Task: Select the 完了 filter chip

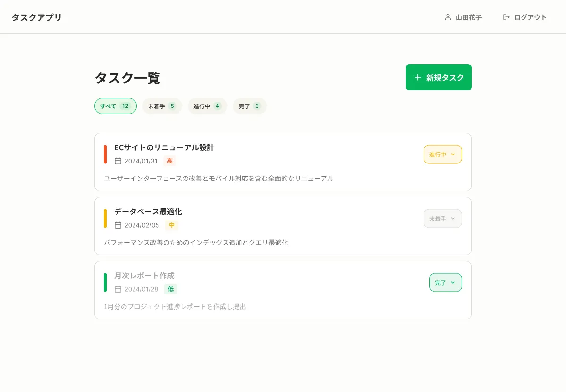Action: tap(250, 106)
